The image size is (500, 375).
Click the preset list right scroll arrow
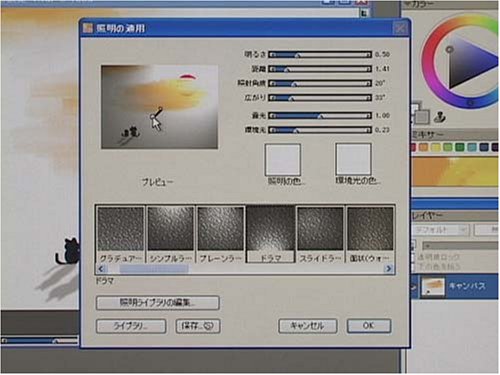click(388, 269)
